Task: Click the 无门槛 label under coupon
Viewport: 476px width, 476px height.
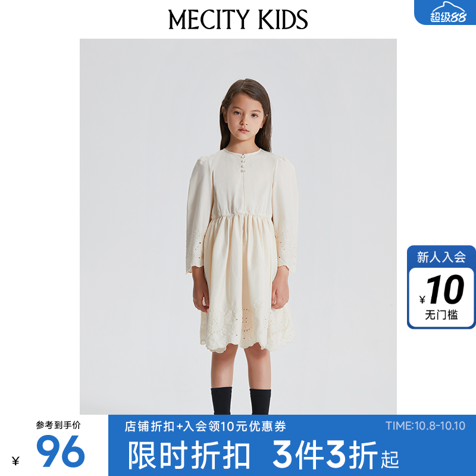Action: coord(441,315)
